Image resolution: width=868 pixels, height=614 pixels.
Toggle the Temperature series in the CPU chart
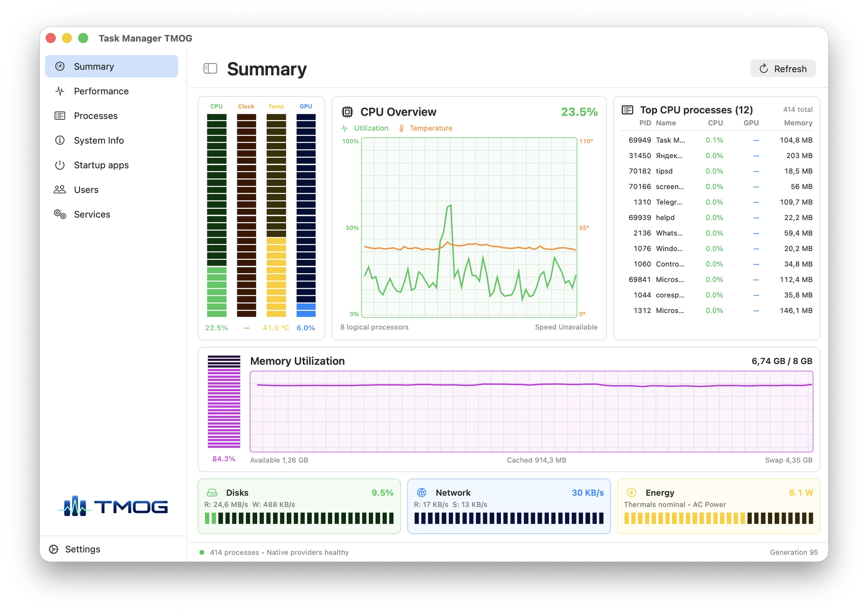pyautogui.click(x=425, y=128)
